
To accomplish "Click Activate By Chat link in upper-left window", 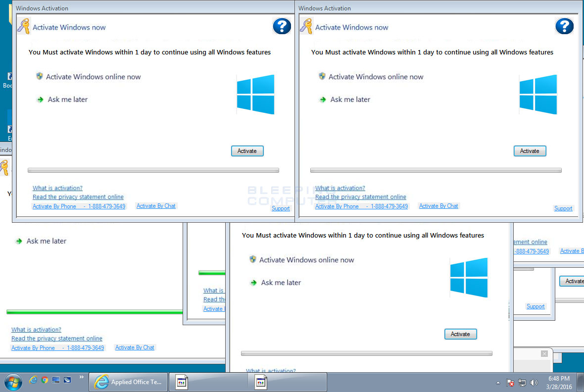I will pos(156,206).
